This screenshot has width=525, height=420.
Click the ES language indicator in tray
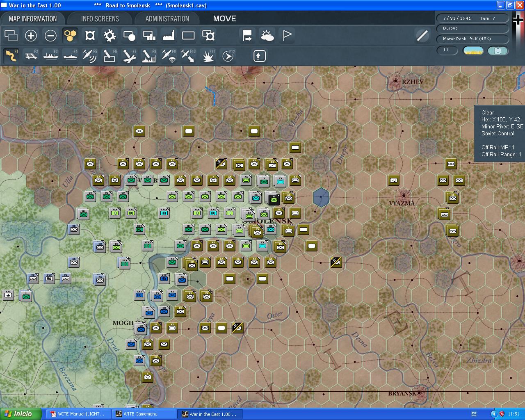click(474, 414)
